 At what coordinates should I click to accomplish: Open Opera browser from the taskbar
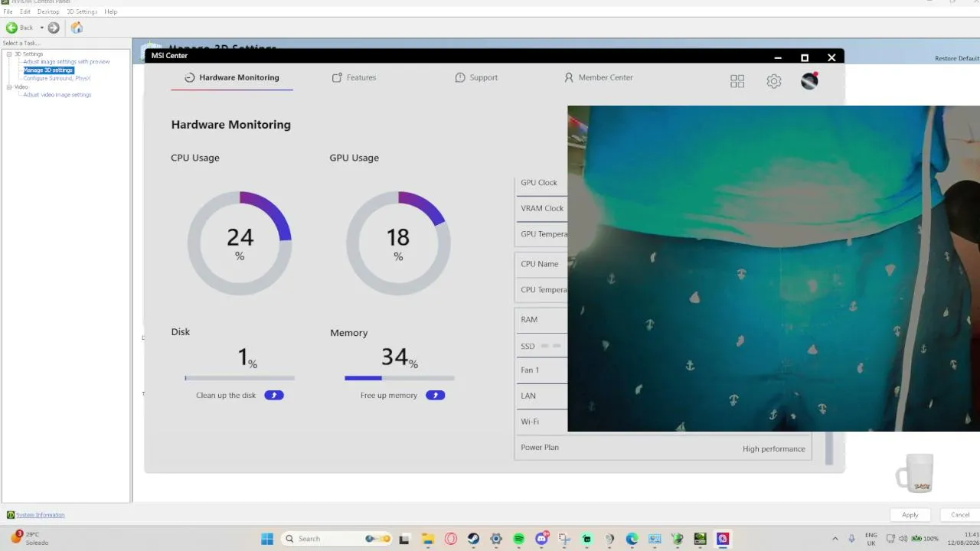(x=451, y=539)
